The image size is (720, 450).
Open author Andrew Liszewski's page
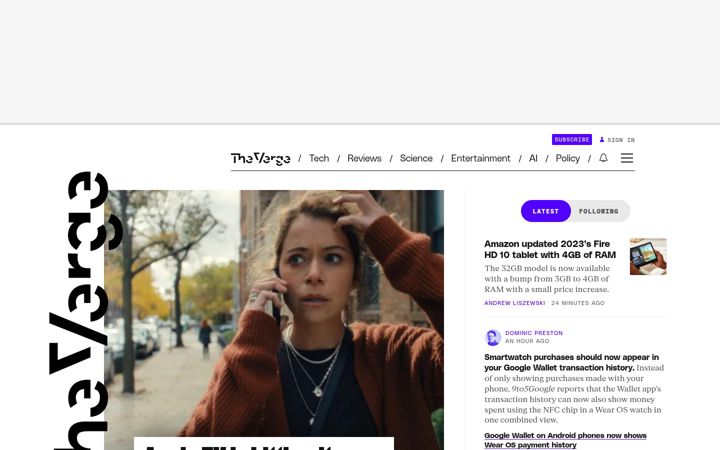pos(515,303)
